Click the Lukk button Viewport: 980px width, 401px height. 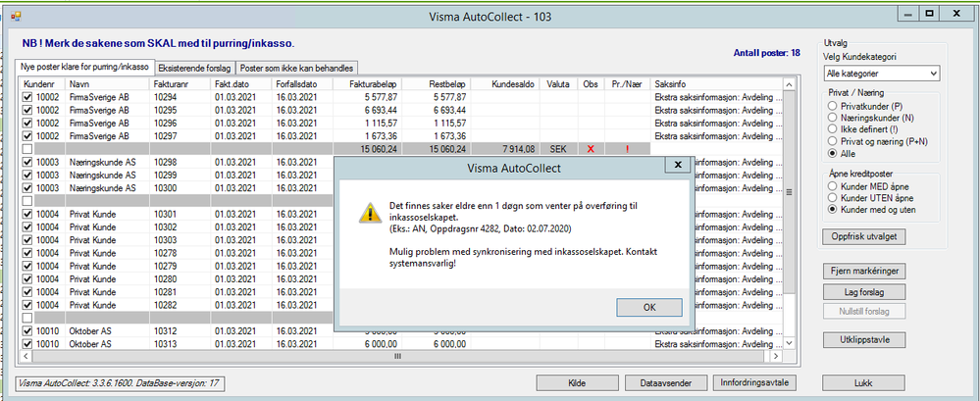pos(863,383)
